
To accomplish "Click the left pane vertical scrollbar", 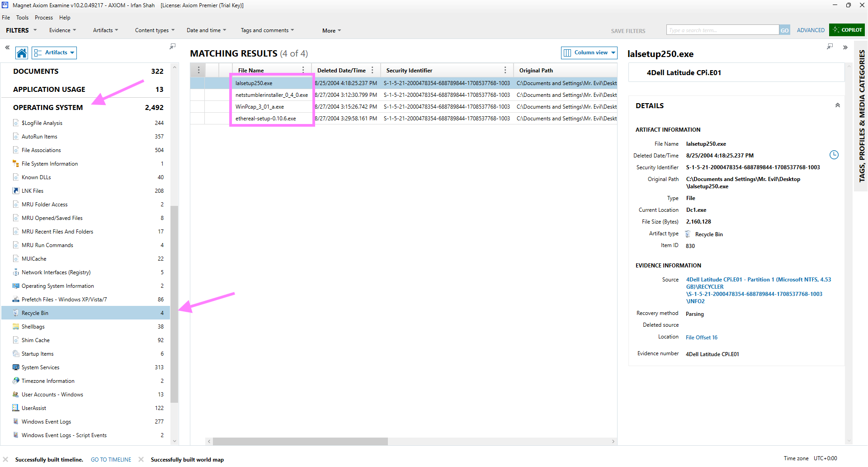I will tap(174, 304).
